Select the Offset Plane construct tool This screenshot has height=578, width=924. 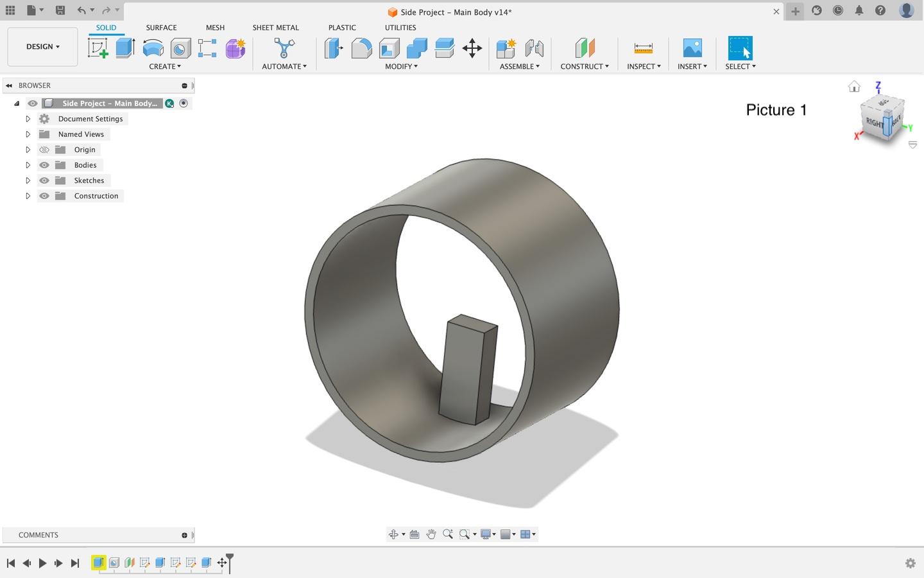(x=585, y=48)
